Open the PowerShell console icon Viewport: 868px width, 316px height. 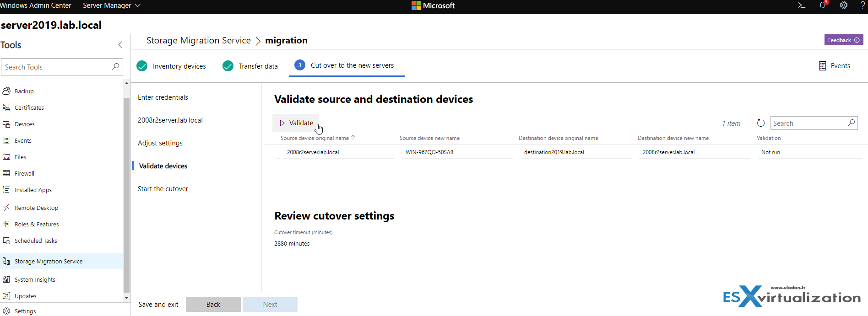pyautogui.click(x=801, y=5)
